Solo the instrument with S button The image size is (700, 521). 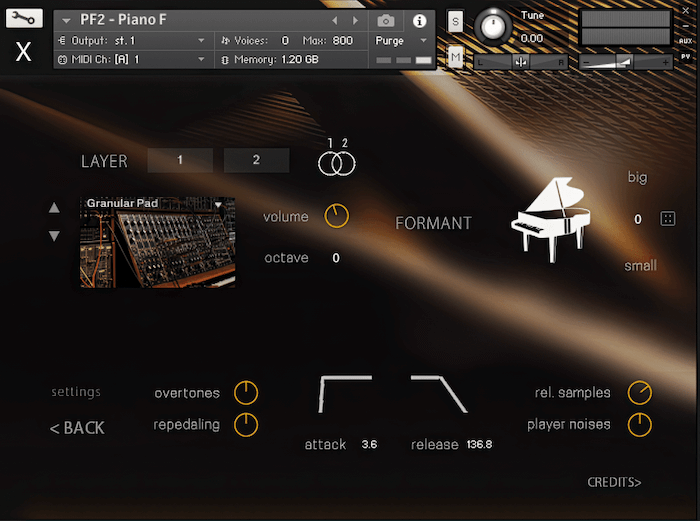(455, 21)
